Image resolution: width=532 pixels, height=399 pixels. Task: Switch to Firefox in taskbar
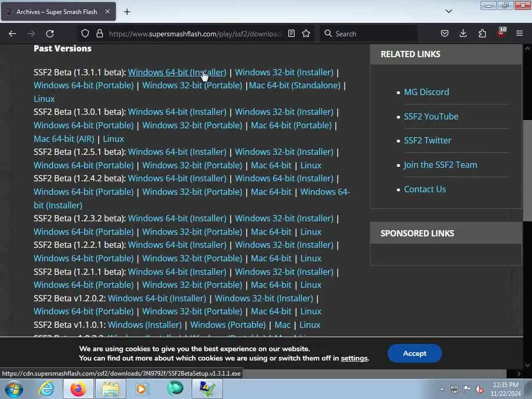point(78,389)
